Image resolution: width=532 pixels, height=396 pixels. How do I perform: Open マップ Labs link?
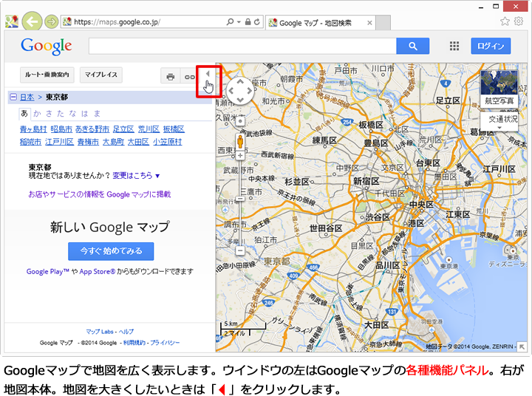pyautogui.click(x=100, y=332)
